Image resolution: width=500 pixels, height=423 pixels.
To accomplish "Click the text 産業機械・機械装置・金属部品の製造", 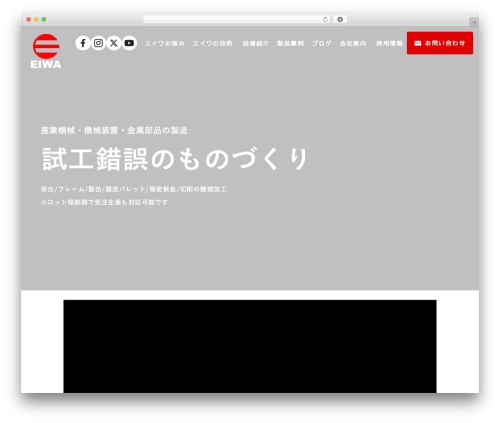I will (114, 130).
